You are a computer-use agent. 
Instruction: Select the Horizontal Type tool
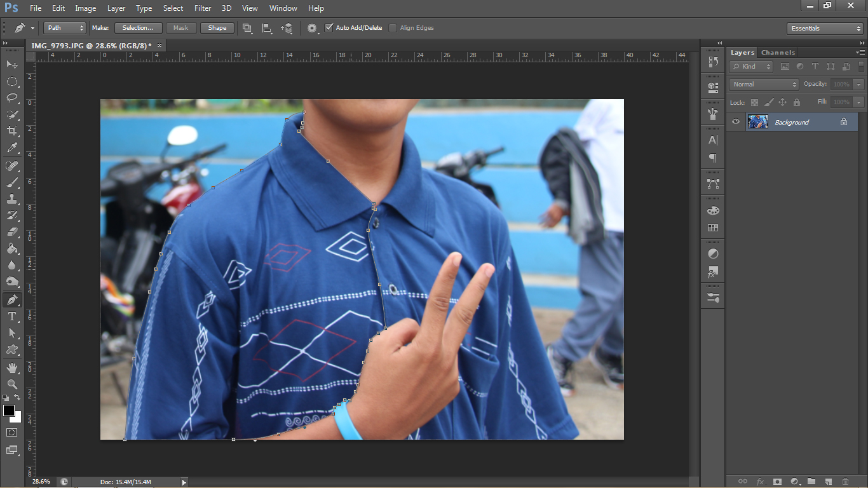11,317
